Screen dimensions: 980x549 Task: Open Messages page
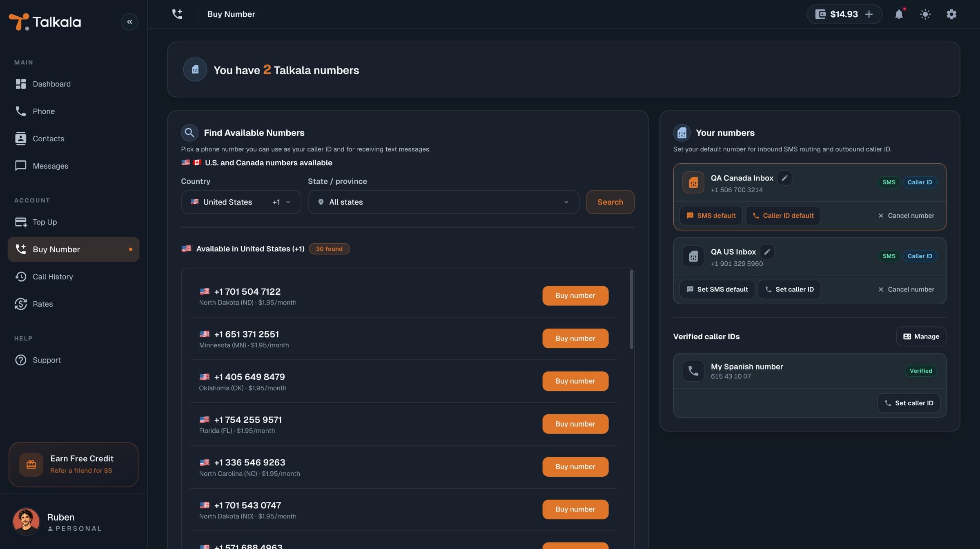pos(73,166)
